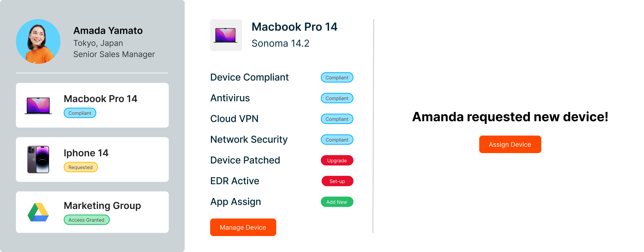Click the Compliant badge for Device Compliant row
Screen dimensions: 644x252
click(337, 78)
